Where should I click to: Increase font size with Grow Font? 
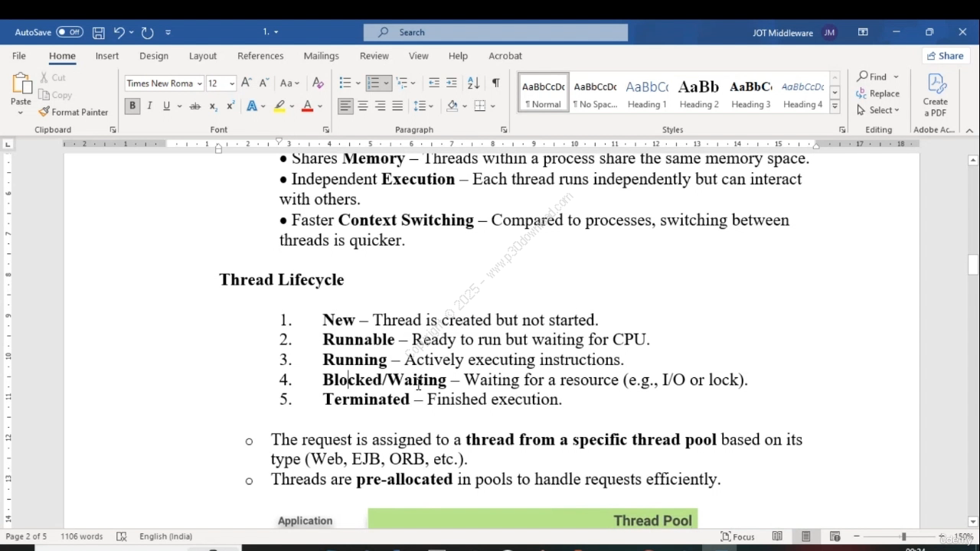coord(246,83)
